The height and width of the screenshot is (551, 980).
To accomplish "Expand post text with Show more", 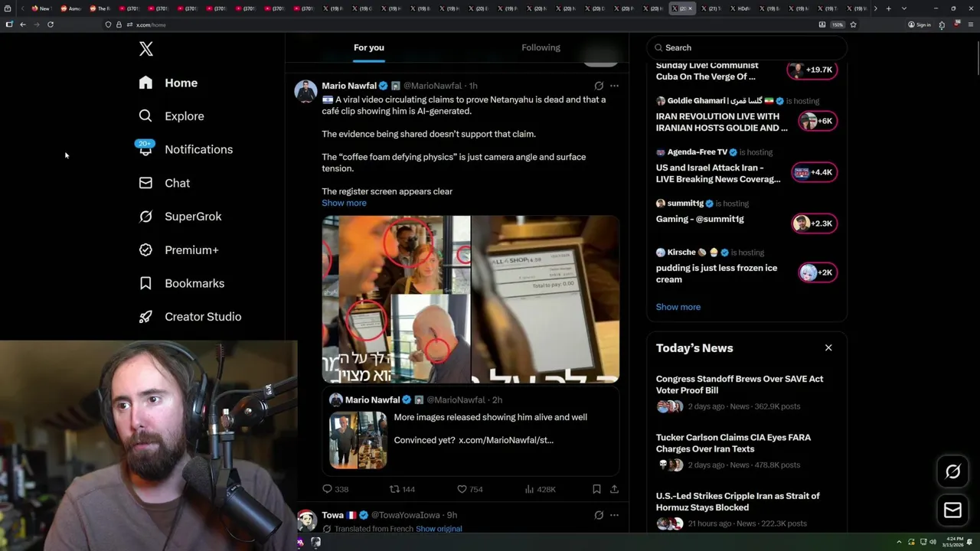I will (344, 203).
